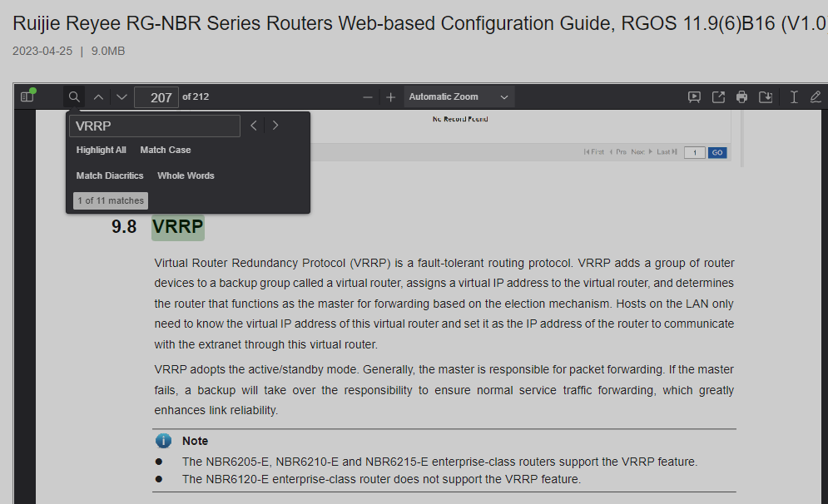Toggle Match Case option
The width and height of the screenshot is (828, 504).
tap(166, 150)
